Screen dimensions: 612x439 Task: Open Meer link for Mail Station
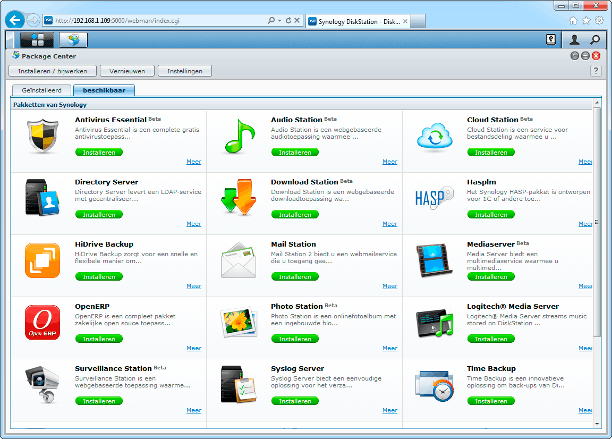[390, 286]
